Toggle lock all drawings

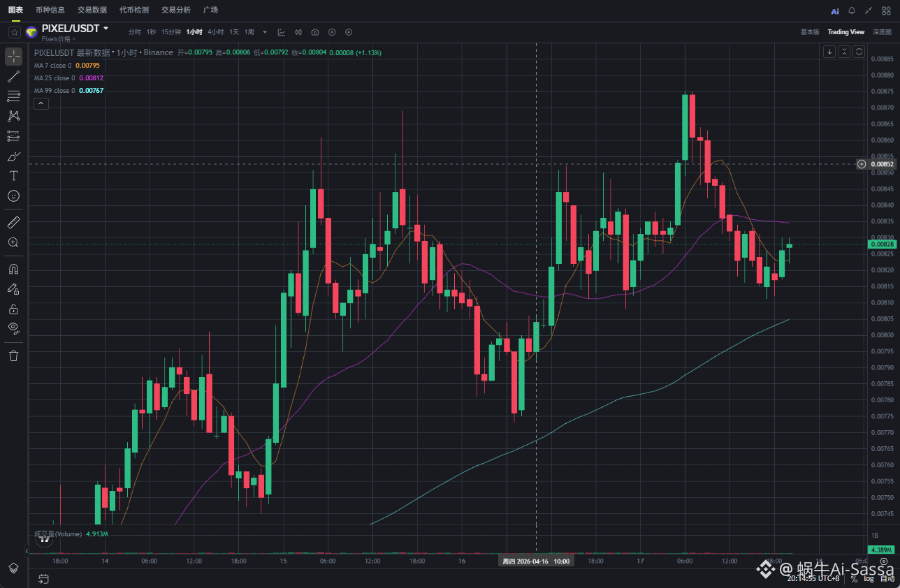[13, 309]
